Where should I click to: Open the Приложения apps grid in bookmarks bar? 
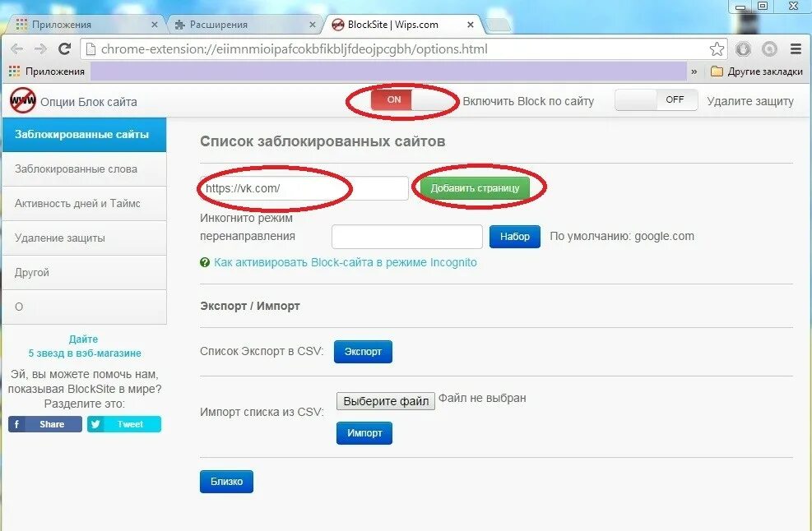click(x=47, y=72)
